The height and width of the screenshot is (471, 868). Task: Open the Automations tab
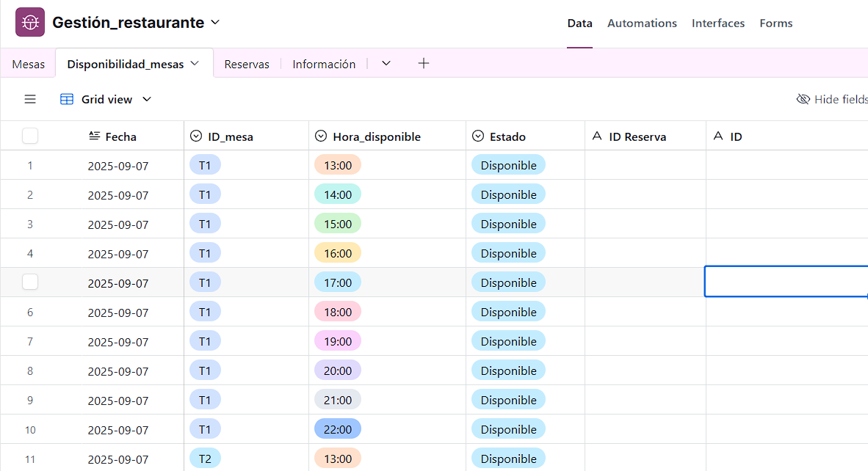[x=642, y=23]
